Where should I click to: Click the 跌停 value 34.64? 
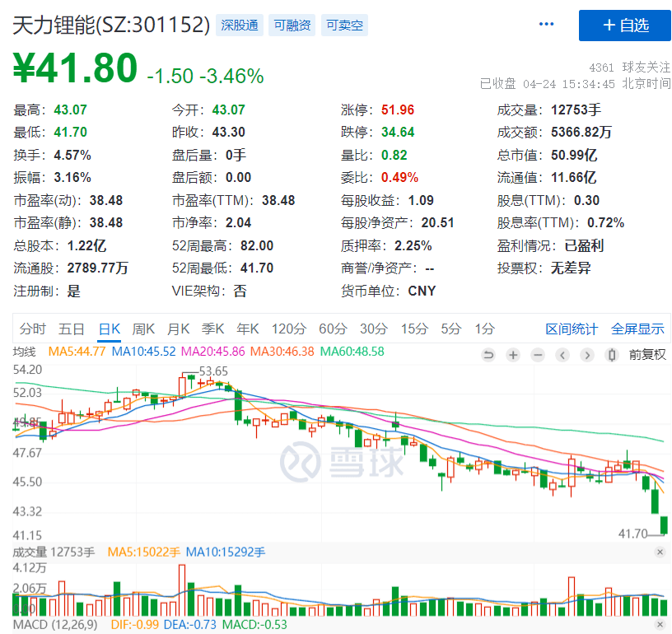click(x=398, y=132)
